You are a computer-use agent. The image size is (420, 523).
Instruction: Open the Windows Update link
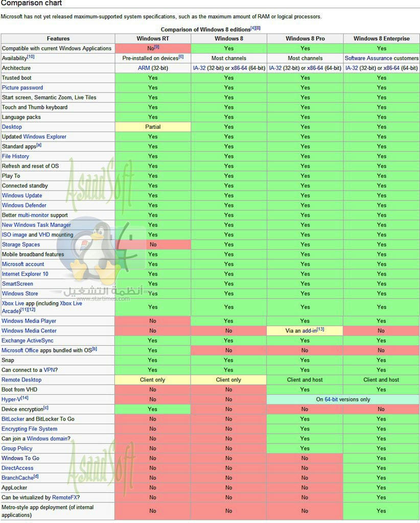pyautogui.click(x=22, y=196)
